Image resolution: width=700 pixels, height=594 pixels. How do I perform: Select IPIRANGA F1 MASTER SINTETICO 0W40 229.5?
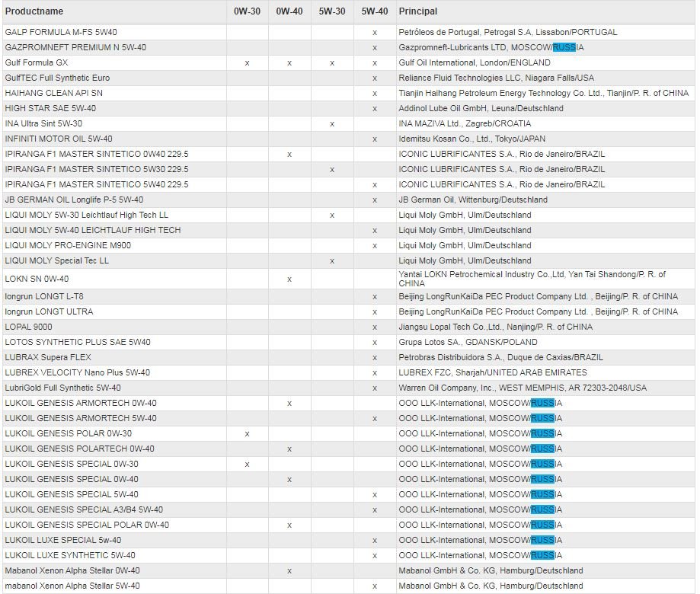(97, 154)
